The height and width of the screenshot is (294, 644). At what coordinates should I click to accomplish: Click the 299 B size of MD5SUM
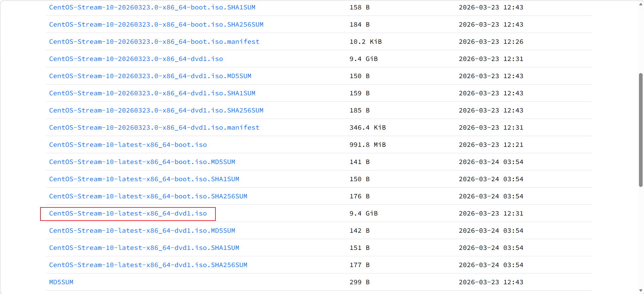point(359,282)
